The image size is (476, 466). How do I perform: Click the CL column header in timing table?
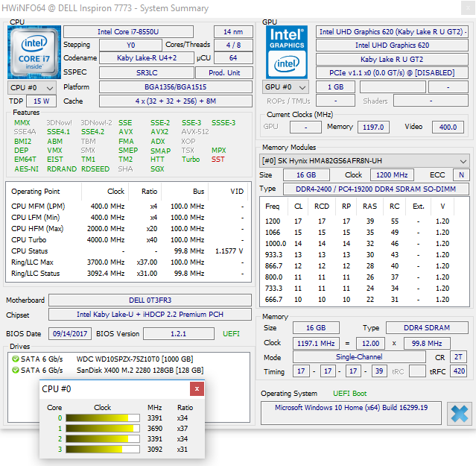[x=298, y=207]
